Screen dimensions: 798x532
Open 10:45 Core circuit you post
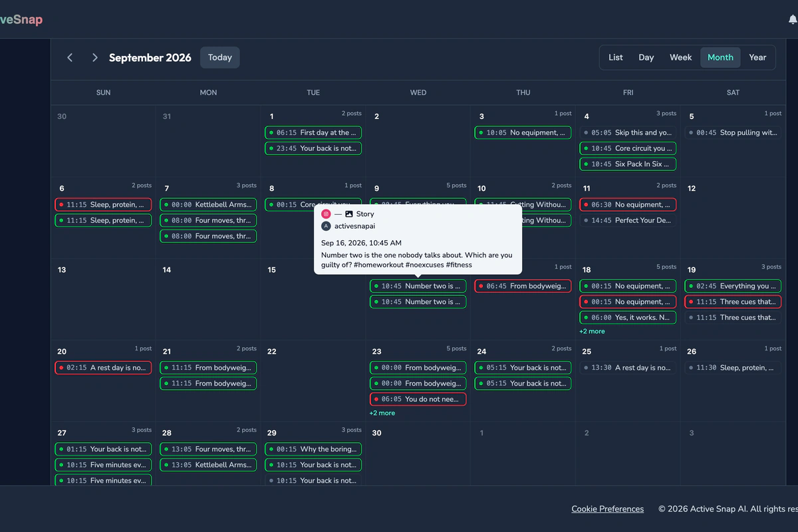point(628,148)
